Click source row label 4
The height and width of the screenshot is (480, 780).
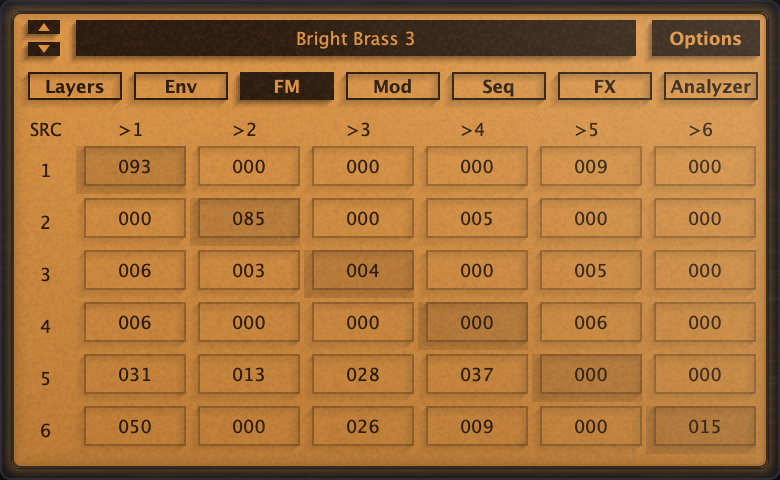click(45, 326)
